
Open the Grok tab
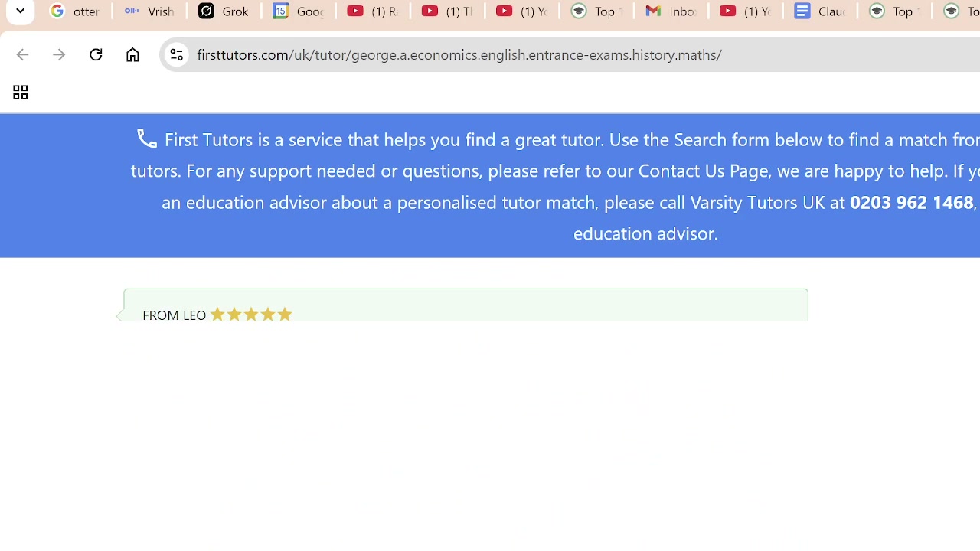[224, 11]
